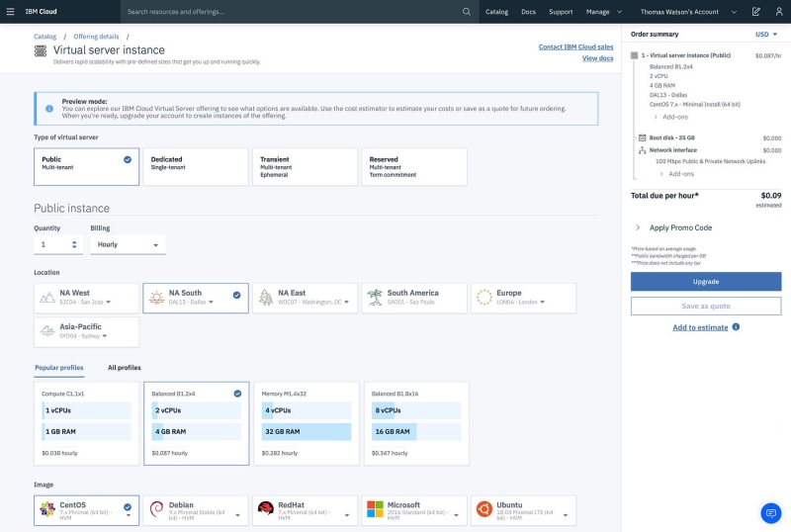Click the preview mode info icon
791x532 pixels.
[49, 109]
